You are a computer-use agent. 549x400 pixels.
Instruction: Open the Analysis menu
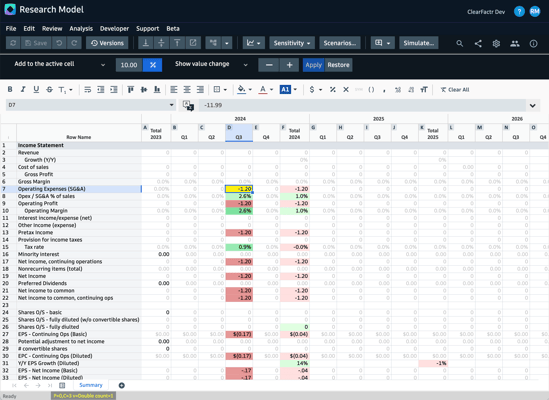81,29
